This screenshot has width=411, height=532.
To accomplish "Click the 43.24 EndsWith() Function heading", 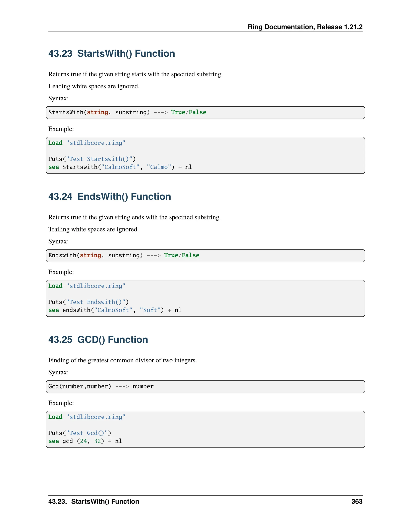I will 110,197.
